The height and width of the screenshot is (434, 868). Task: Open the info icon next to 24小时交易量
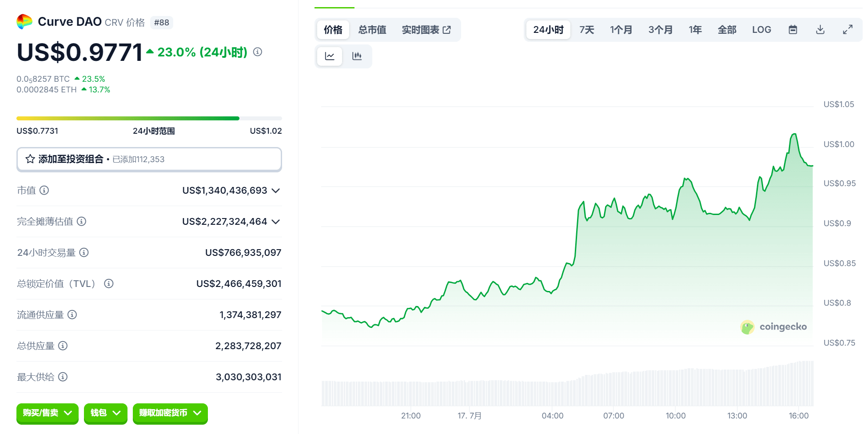pyautogui.click(x=84, y=252)
